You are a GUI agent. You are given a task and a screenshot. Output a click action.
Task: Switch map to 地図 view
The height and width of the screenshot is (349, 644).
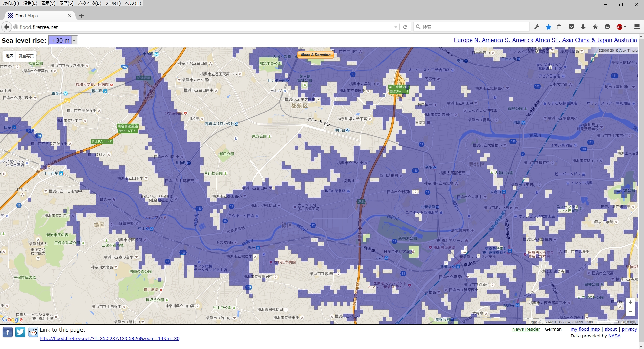pyautogui.click(x=10, y=56)
